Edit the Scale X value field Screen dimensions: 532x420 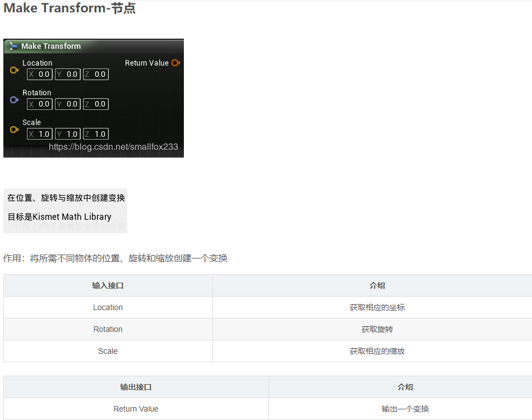point(40,134)
